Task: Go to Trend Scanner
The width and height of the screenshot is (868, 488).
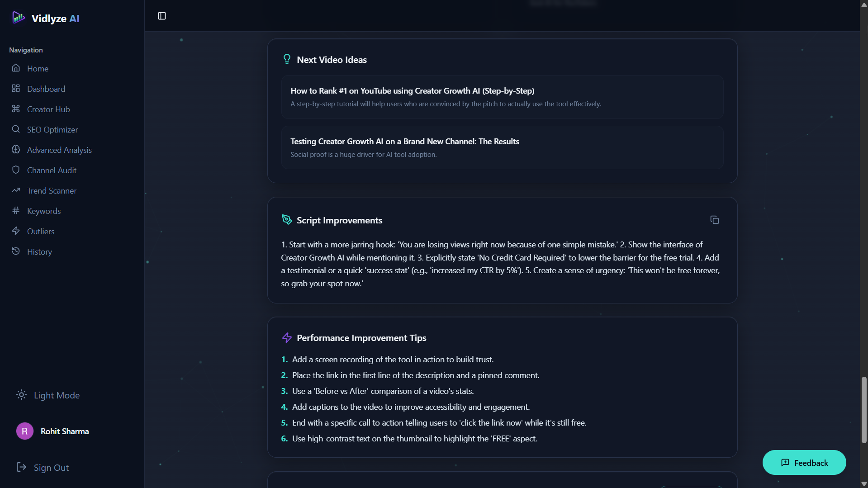Action: 52,191
